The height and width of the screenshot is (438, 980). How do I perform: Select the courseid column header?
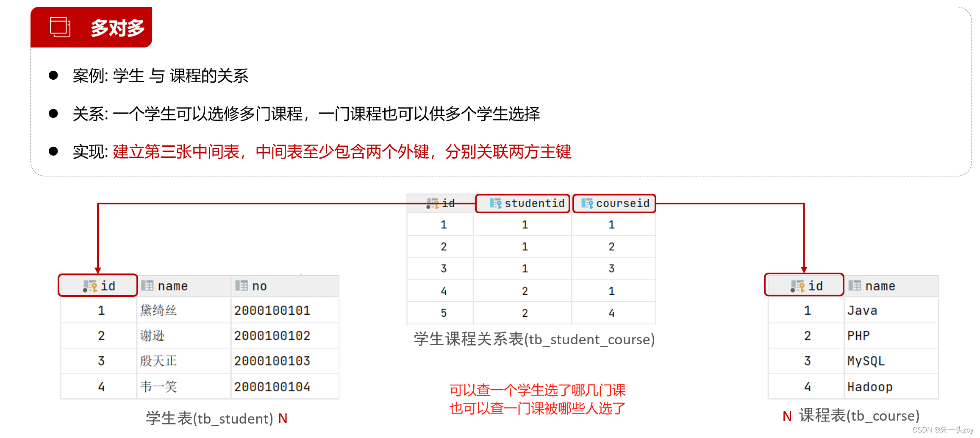[614, 204]
